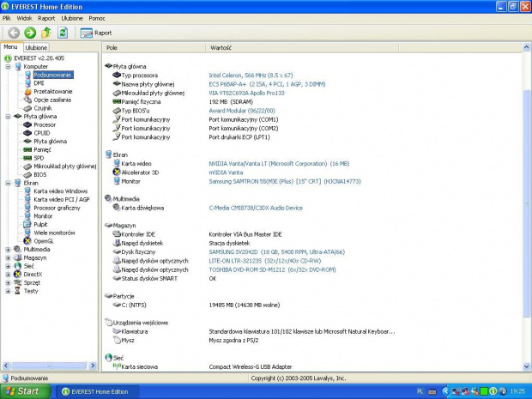Expand the DirectX tree node
Image resolution: width=532 pixels, height=399 pixels.
[x=9, y=275]
